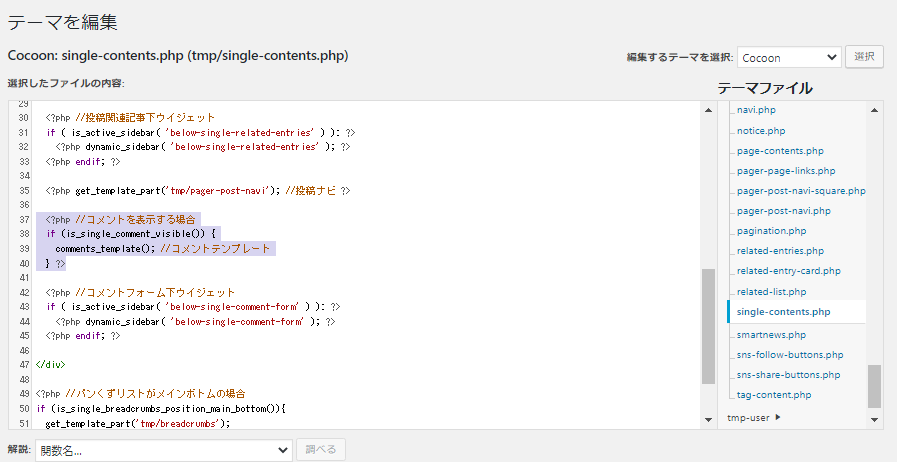Viewport: 897px width, 462px height.
Task: Open navi.php in theme files
Action: pos(756,109)
